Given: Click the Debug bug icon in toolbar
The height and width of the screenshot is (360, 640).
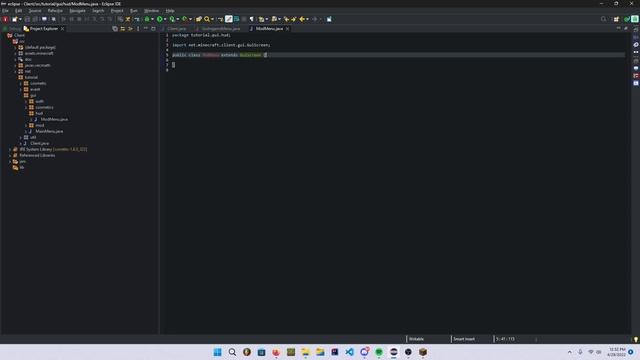Looking at the screenshot, I should tap(147, 19).
